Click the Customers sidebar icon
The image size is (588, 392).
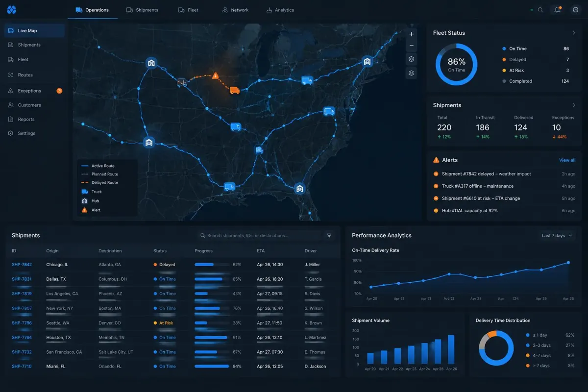11,105
